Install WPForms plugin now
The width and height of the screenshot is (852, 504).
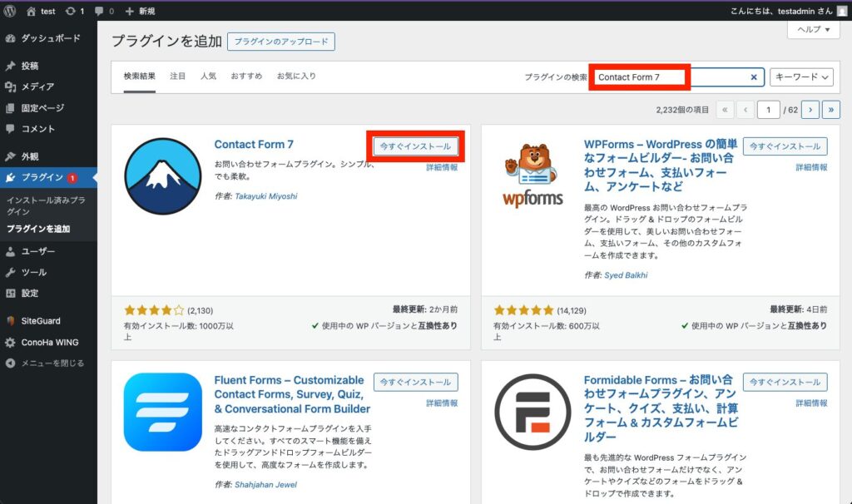pos(785,146)
